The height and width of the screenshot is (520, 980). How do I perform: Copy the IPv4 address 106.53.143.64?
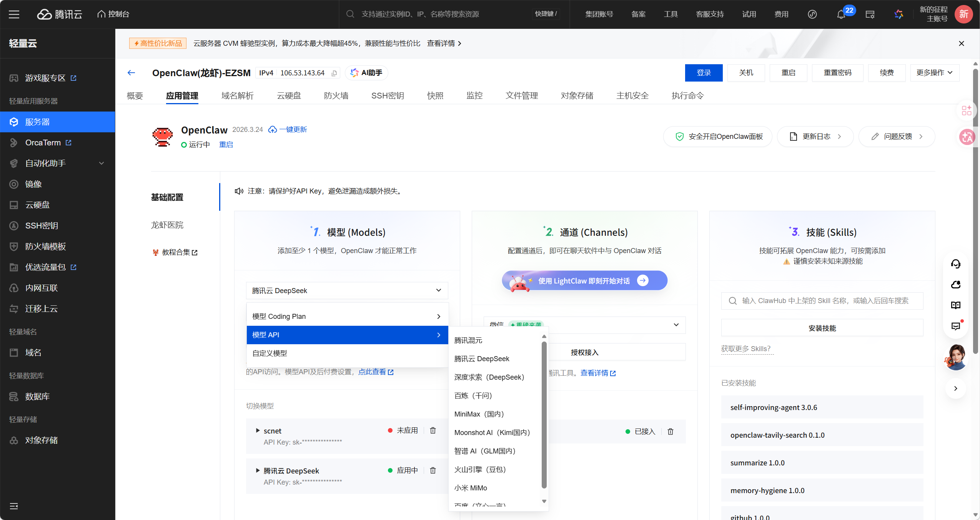334,73
